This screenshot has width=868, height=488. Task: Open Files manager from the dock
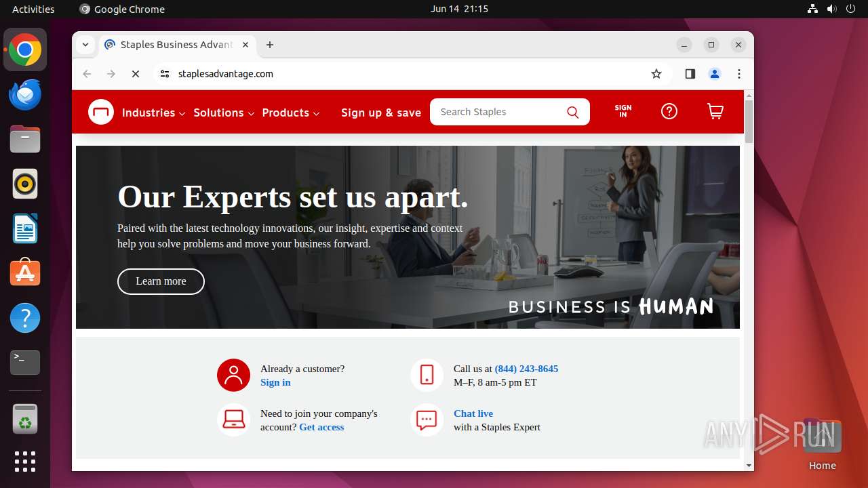click(x=25, y=139)
